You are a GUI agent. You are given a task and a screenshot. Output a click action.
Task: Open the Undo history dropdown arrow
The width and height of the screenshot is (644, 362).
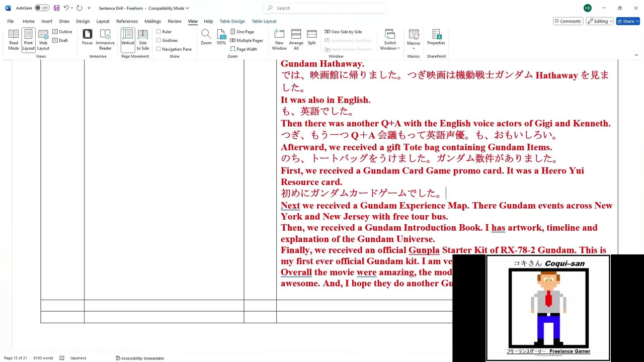tap(72, 8)
